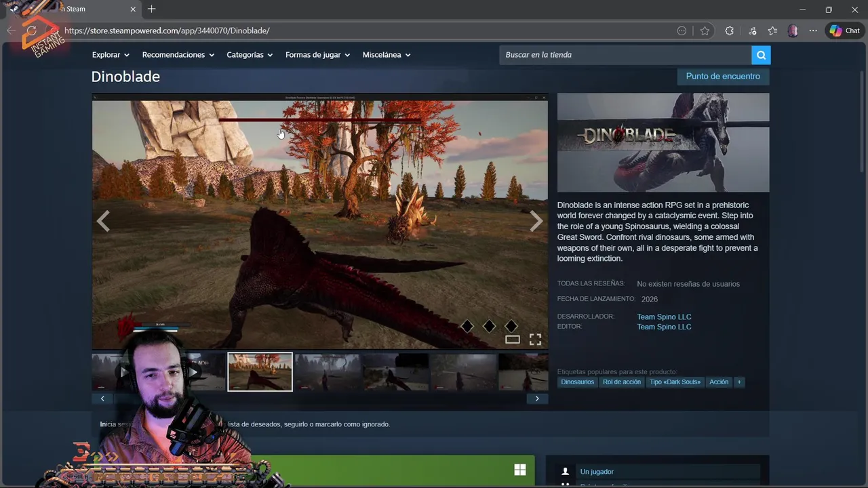868x488 pixels.
Task: Click the 2026 release date value
Action: point(650,299)
